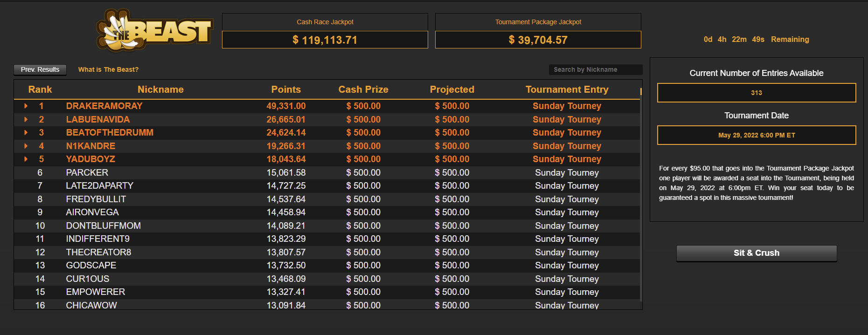This screenshot has width=868, height=335.
Task: Click the Search by Nickname field
Action: pos(596,69)
